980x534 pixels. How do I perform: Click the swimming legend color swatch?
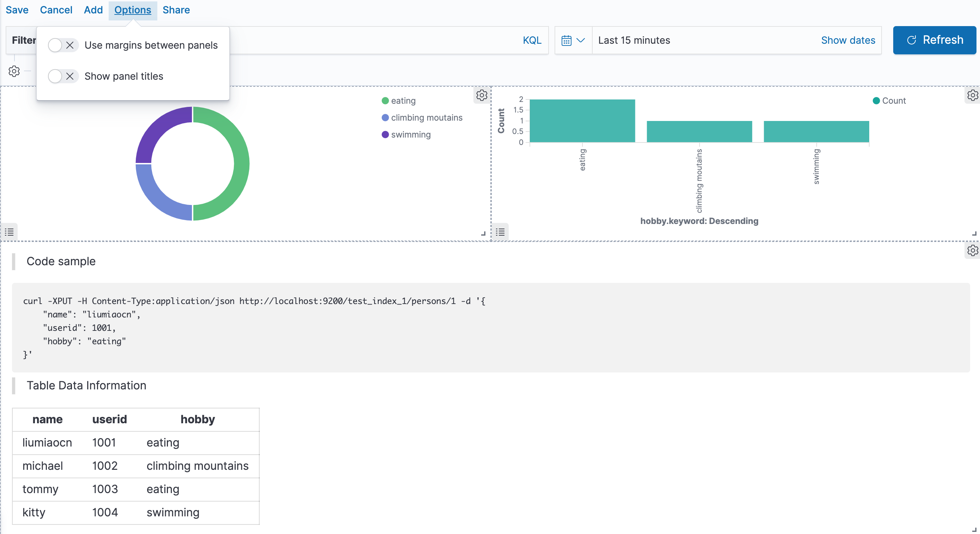click(385, 134)
